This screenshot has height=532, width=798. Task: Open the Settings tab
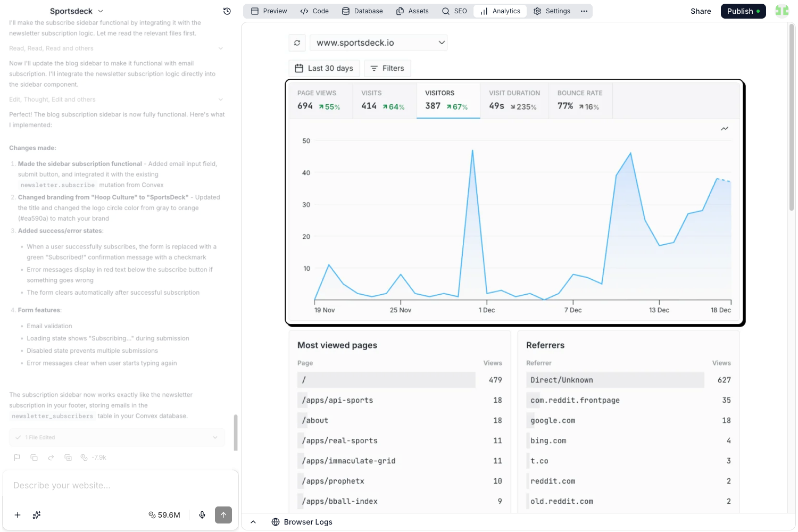(552, 11)
